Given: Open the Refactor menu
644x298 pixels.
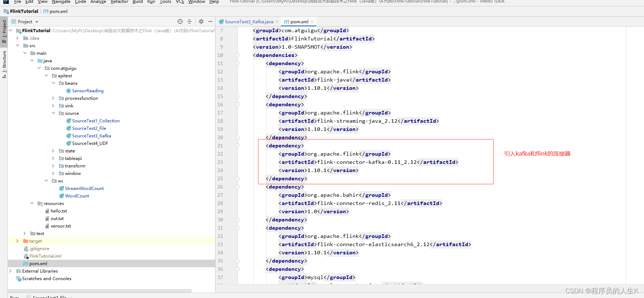Looking at the screenshot, I should click(x=119, y=2).
